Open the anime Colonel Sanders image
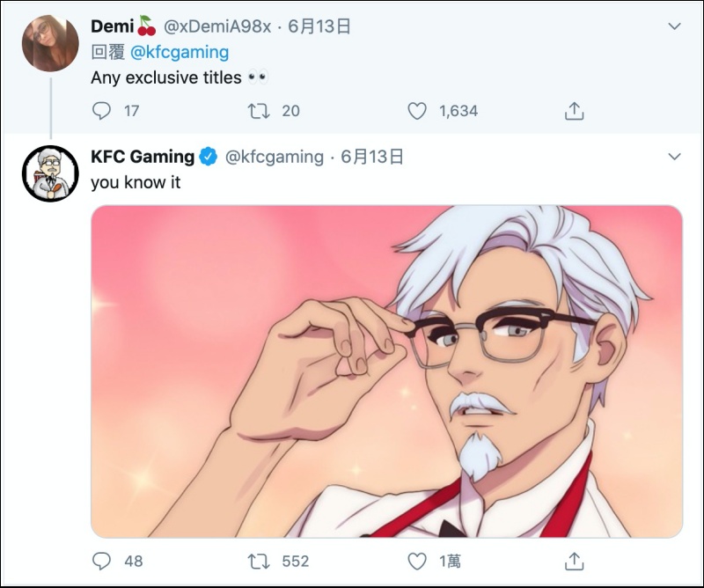 [x=386, y=371]
